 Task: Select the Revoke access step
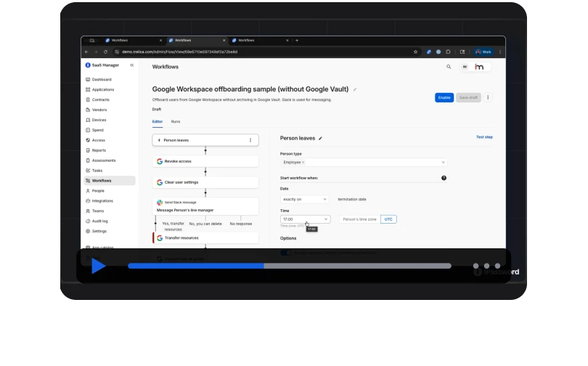(205, 161)
